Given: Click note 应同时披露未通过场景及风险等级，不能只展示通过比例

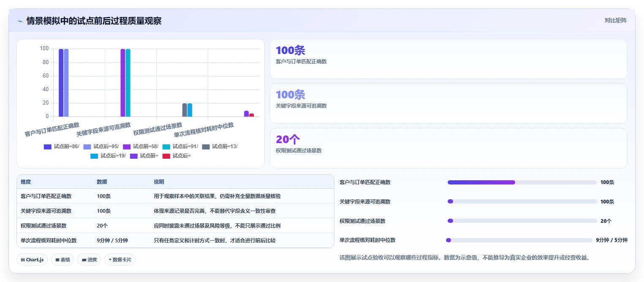Looking at the screenshot, I should pyautogui.click(x=217, y=226).
